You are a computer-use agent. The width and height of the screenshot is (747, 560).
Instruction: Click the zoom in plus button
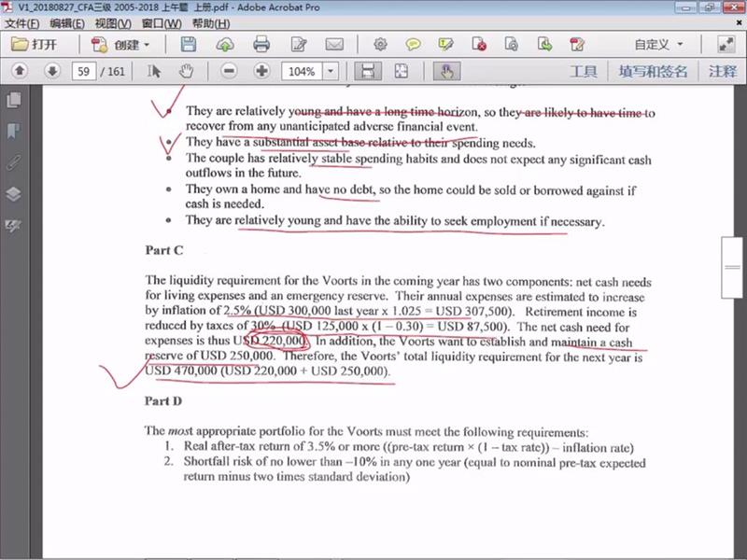[261, 71]
